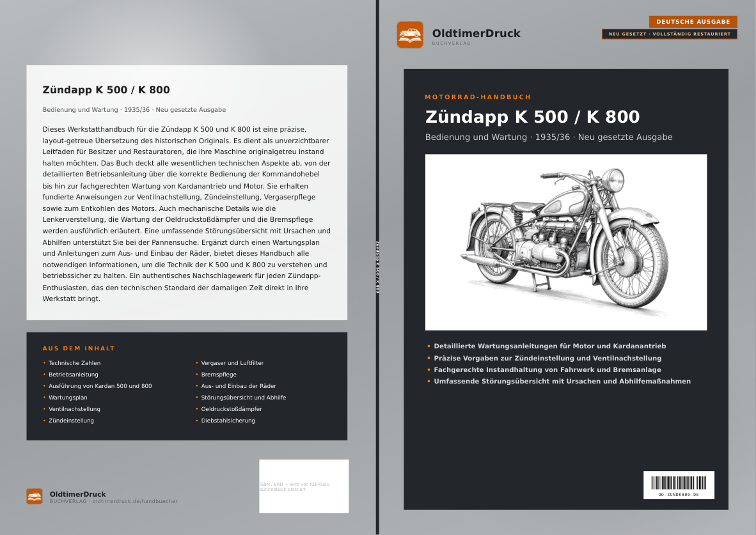The width and height of the screenshot is (756, 535).
Task: Select 'Oeldruckstoßdämpfer' contents entry
Action: click(232, 409)
